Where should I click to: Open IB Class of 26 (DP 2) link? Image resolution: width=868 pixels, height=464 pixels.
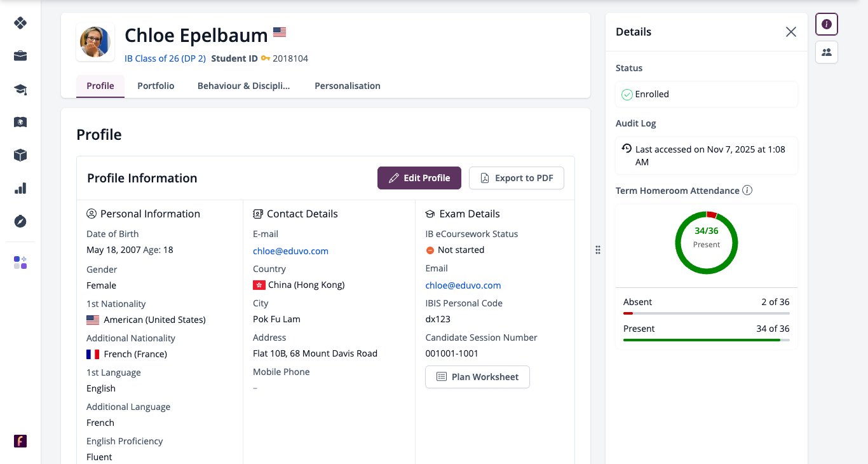click(165, 58)
